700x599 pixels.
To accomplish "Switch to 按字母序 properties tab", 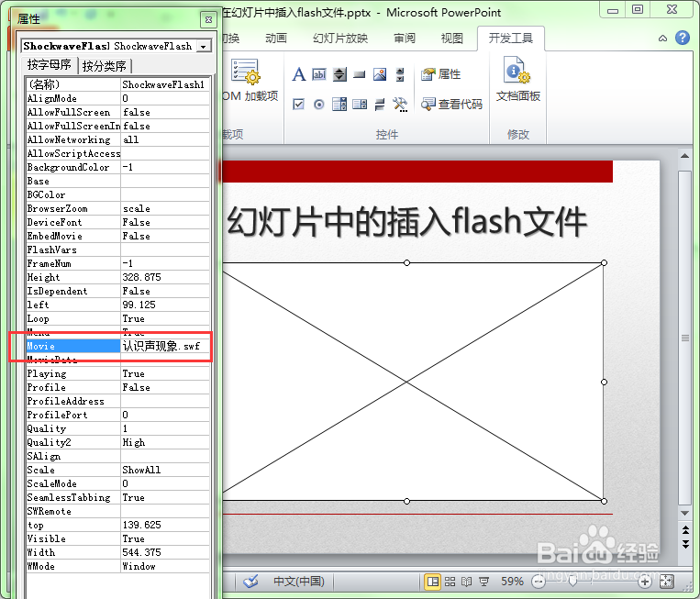I will coord(50,65).
